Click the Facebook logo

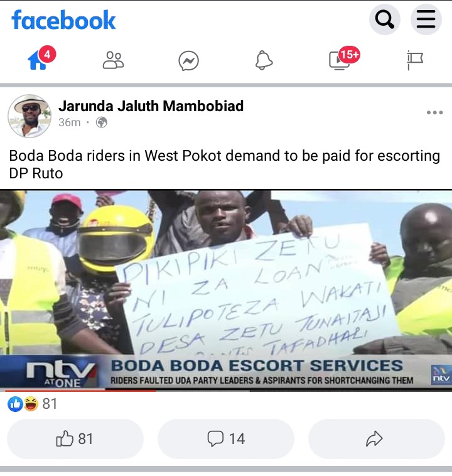63,20
